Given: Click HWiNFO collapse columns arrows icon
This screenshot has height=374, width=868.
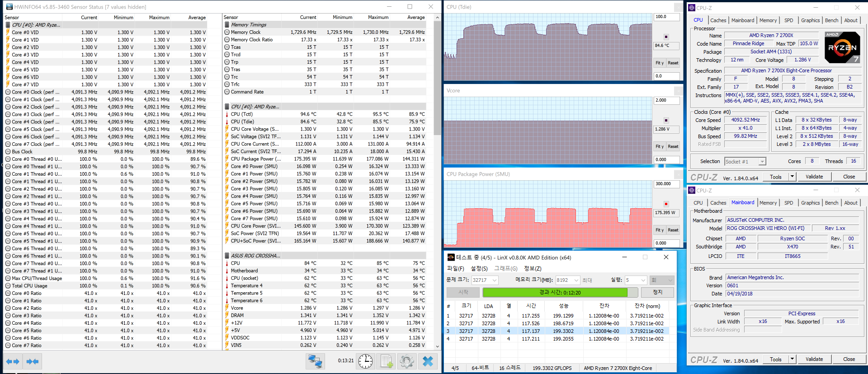Looking at the screenshot, I should [33, 361].
